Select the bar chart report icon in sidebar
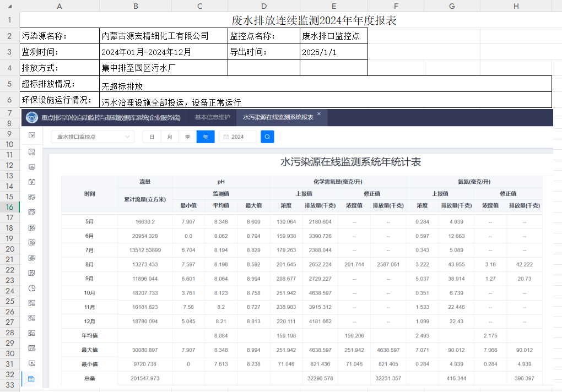 click(x=31, y=166)
